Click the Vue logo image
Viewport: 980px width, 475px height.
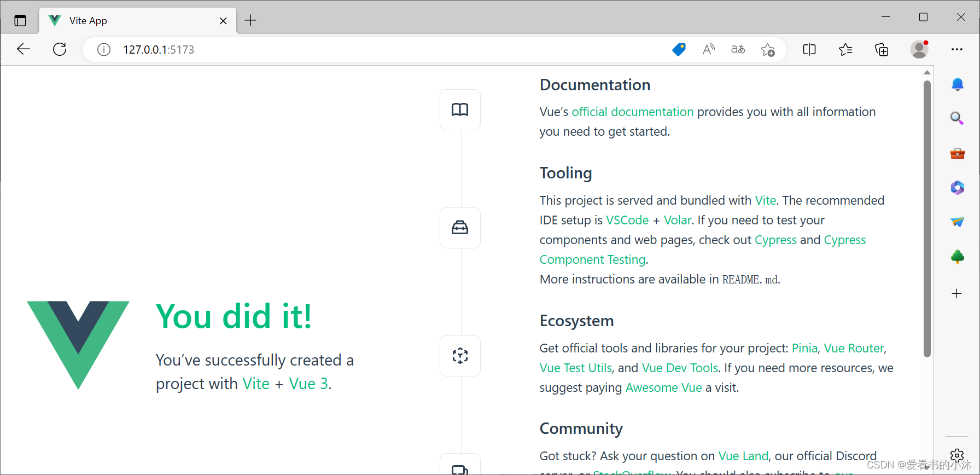point(78,345)
